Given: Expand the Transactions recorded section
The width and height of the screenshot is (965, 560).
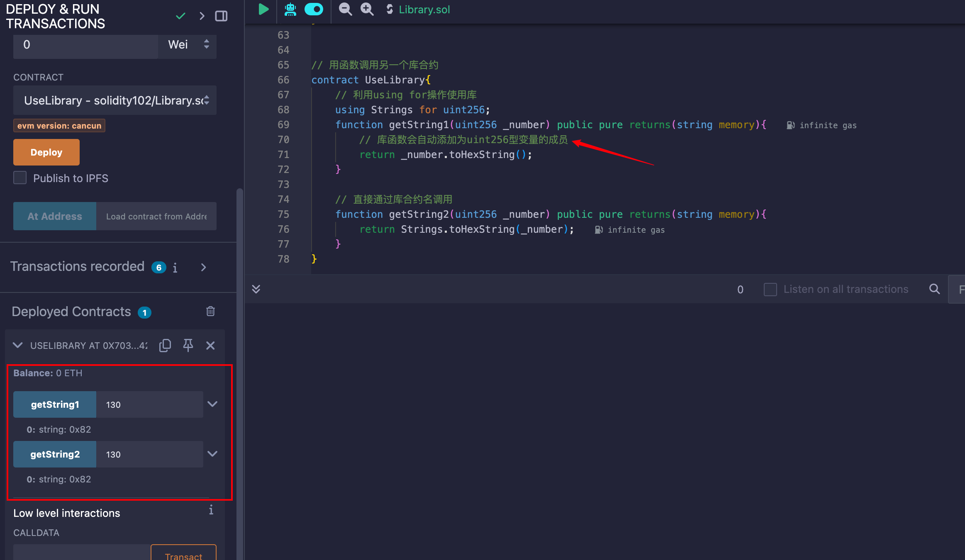Looking at the screenshot, I should [x=203, y=267].
